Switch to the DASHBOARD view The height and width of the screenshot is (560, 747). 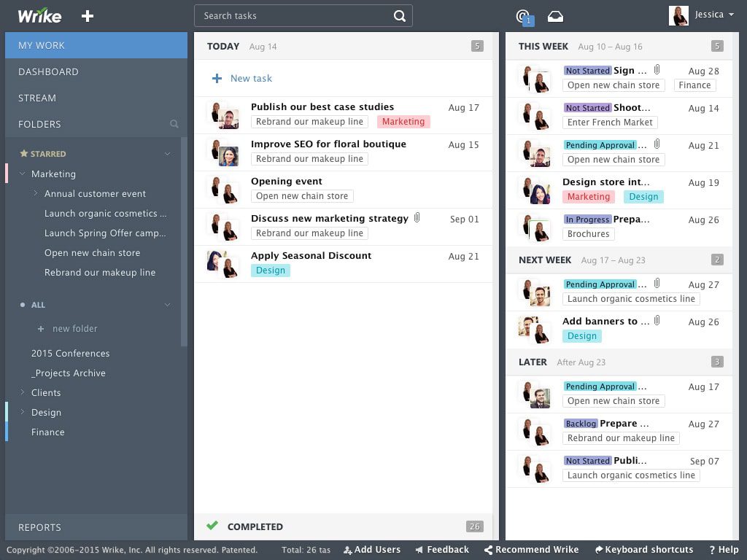[x=50, y=71]
